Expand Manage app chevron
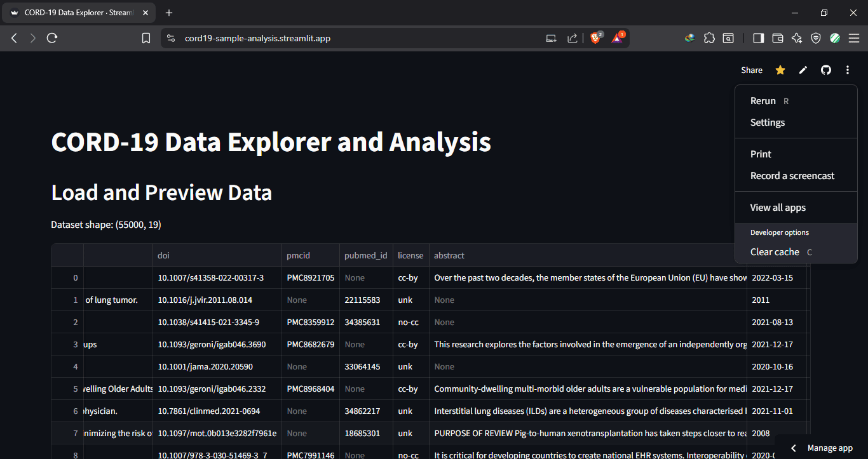Image resolution: width=868 pixels, height=459 pixels. [x=793, y=448]
